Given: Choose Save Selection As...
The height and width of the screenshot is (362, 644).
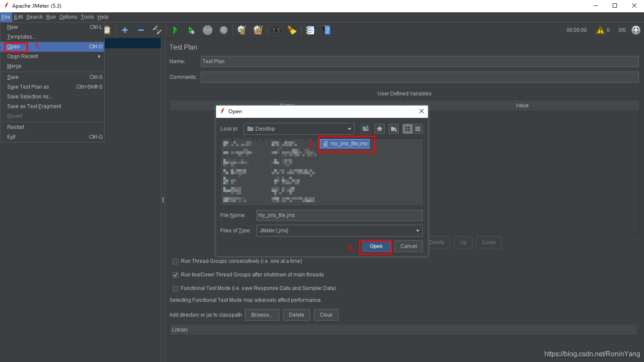Looking at the screenshot, I should 53,97.
